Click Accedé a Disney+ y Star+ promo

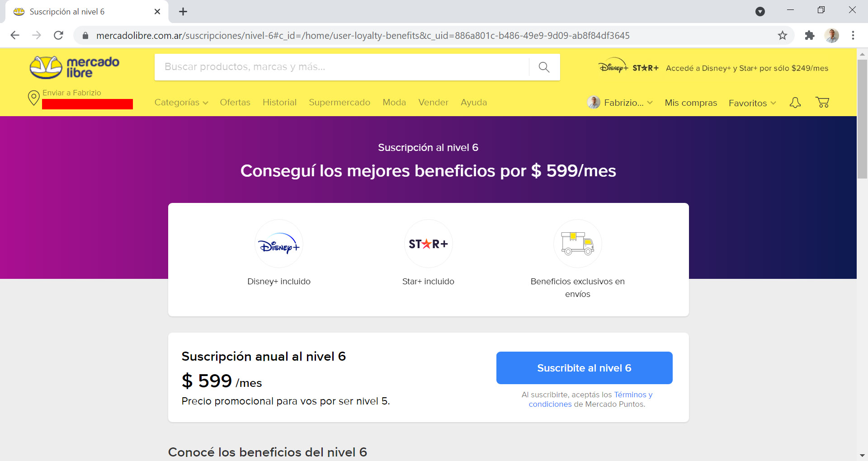pyautogui.click(x=747, y=68)
